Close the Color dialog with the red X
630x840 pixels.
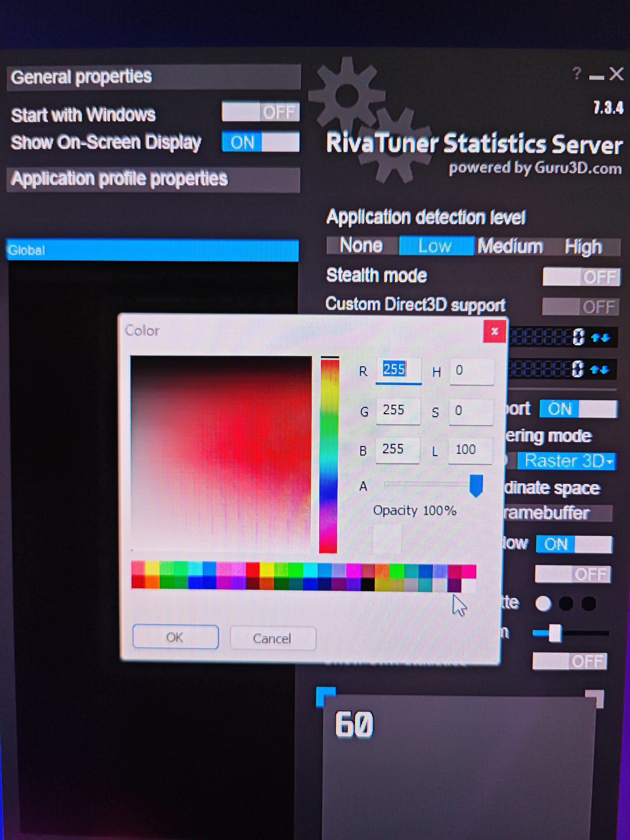tap(494, 332)
